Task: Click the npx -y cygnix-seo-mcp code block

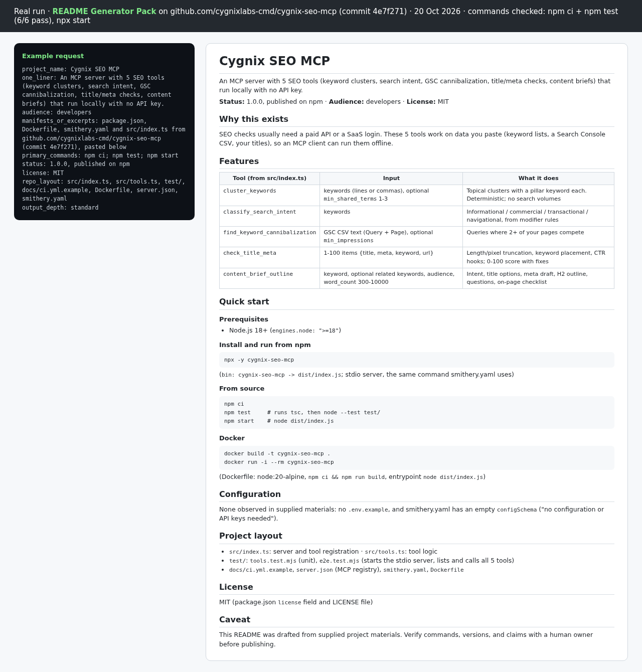Action: point(416,360)
